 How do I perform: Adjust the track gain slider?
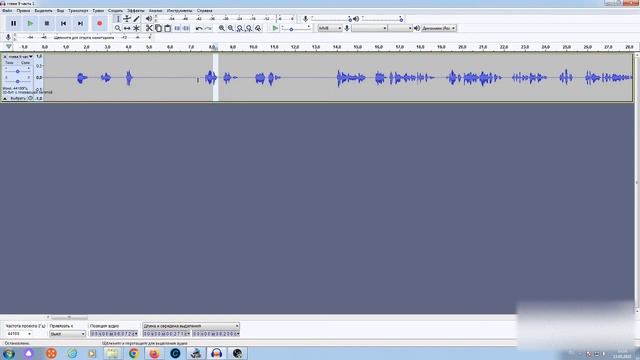pyautogui.click(x=17, y=71)
